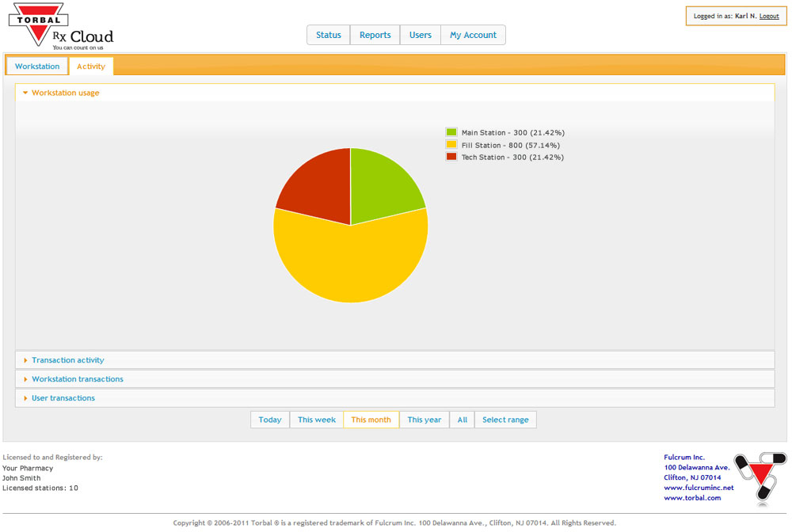Click 'Licensed to and Registered by:' text
Image resolution: width=792 pixels, height=532 pixels.
52,458
